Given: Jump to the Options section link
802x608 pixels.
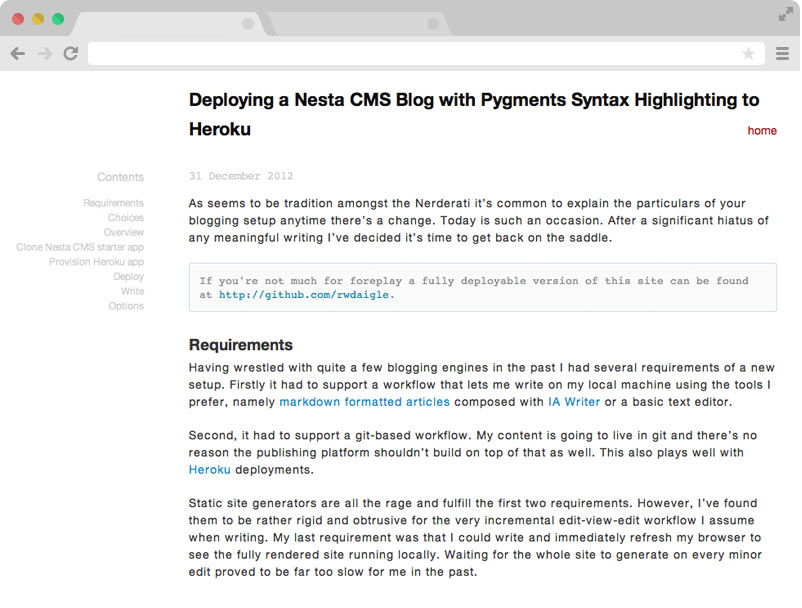Looking at the screenshot, I should click(x=126, y=306).
